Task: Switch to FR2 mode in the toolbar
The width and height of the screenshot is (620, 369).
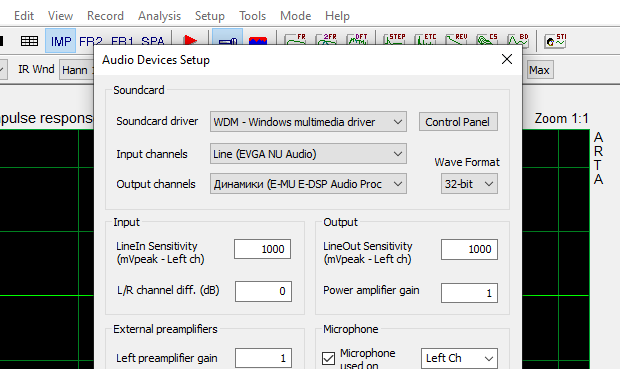Action: coord(91,41)
